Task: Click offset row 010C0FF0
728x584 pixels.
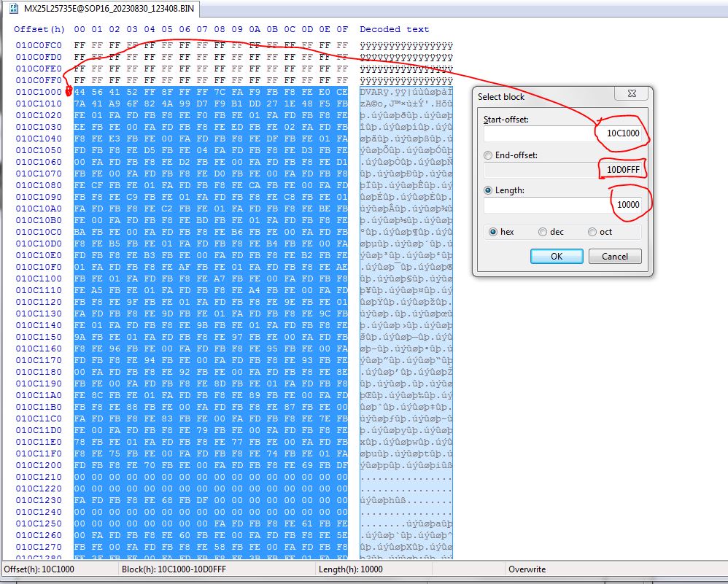Action: click(x=39, y=80)
